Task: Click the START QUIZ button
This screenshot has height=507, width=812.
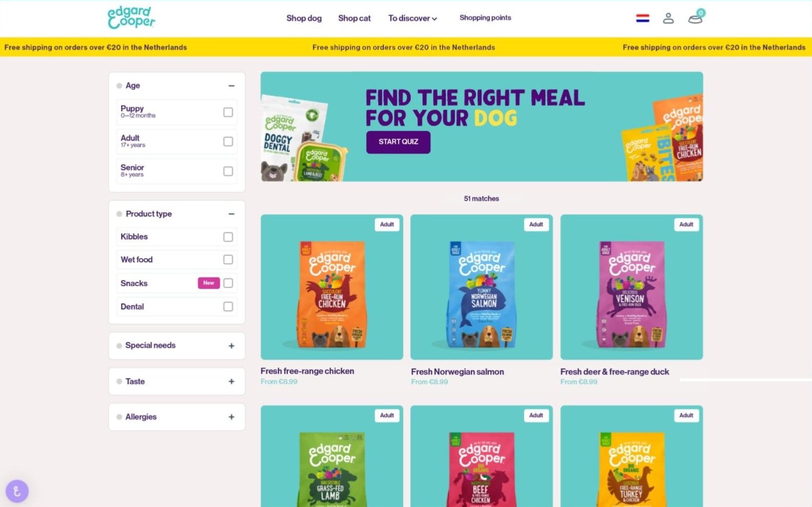Action: click(398, 142)
